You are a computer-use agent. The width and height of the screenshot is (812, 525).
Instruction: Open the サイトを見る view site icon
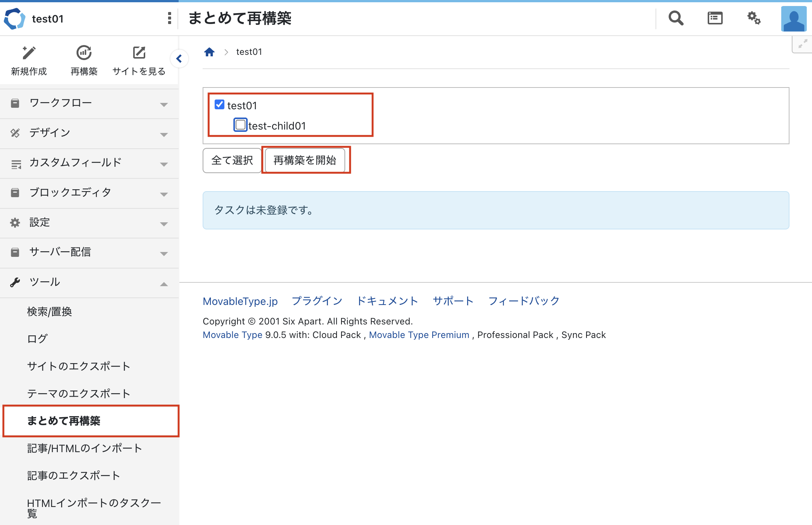[139, 53]
